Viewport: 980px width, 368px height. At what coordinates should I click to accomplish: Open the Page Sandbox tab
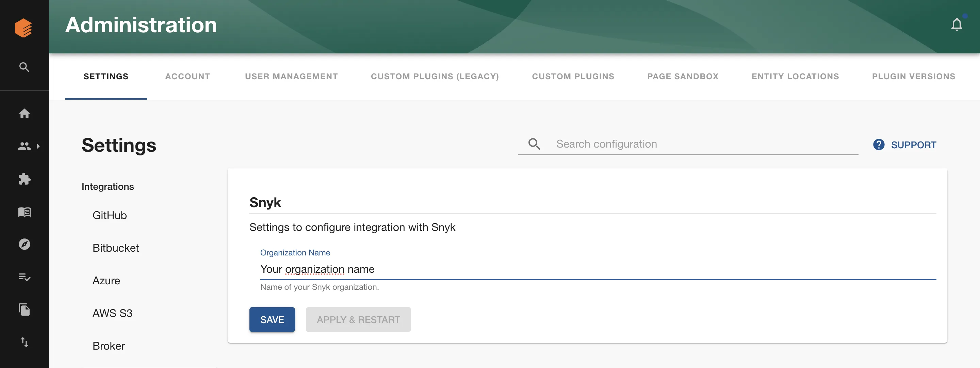tap(683, 76)
